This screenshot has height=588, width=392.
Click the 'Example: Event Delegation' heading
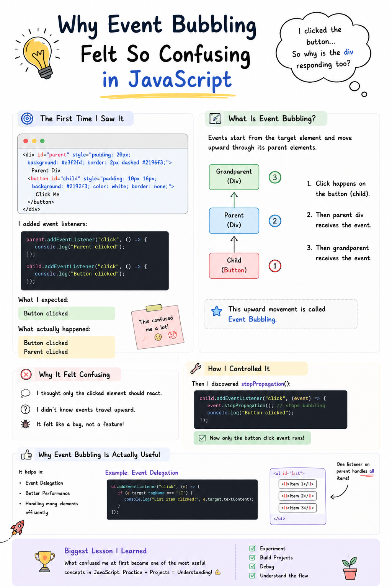(142, 473)
